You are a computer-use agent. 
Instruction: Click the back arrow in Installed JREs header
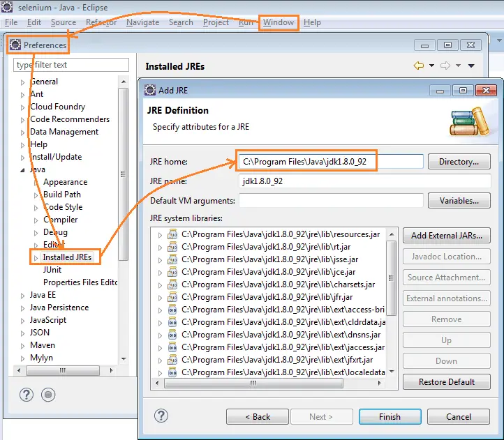[419, 66]
